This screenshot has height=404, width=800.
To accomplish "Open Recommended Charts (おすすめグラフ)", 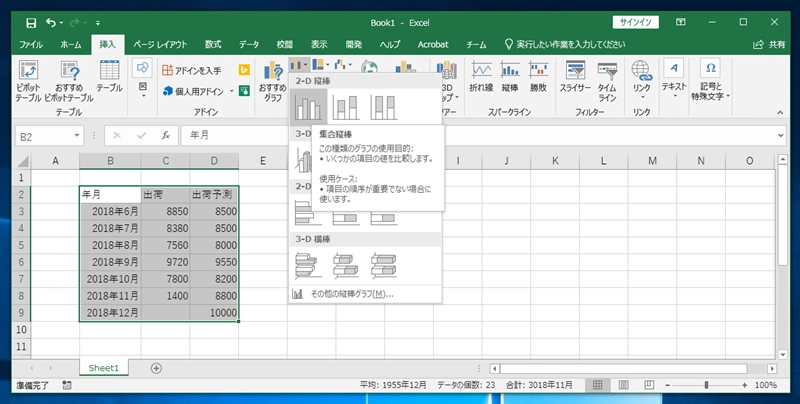I will tap(273, 82).
